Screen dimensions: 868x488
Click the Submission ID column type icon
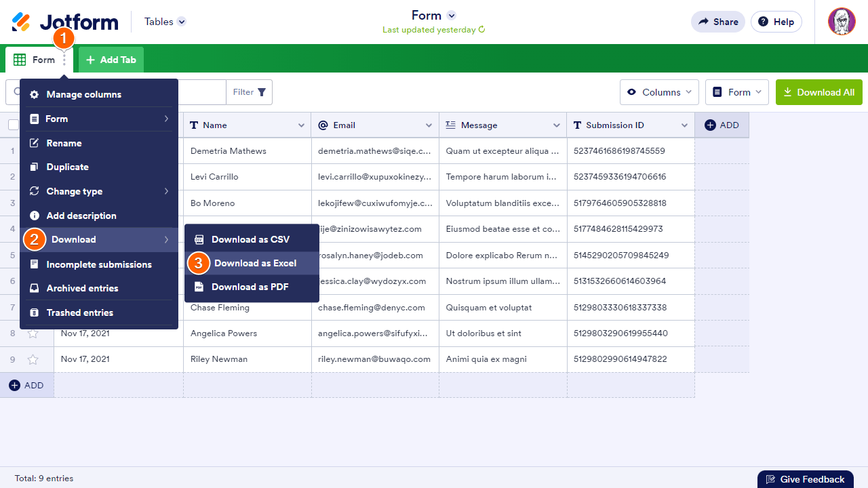pyautogui.click(x=577, y=125)
